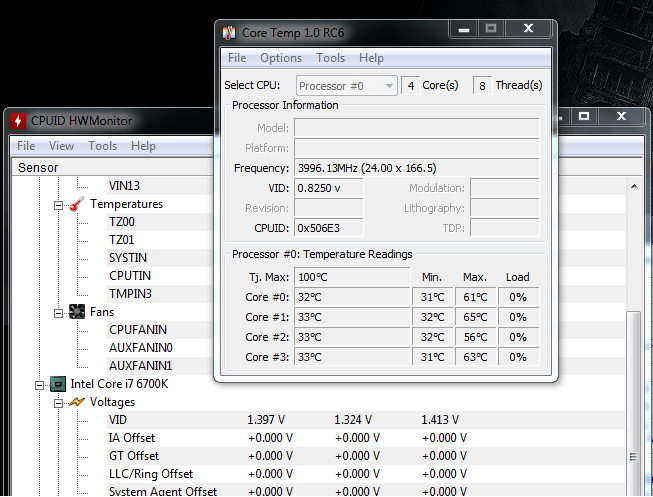653x497 pixels.
Task: Select the LLC/Ring Offset row
Action: point(366,474)
